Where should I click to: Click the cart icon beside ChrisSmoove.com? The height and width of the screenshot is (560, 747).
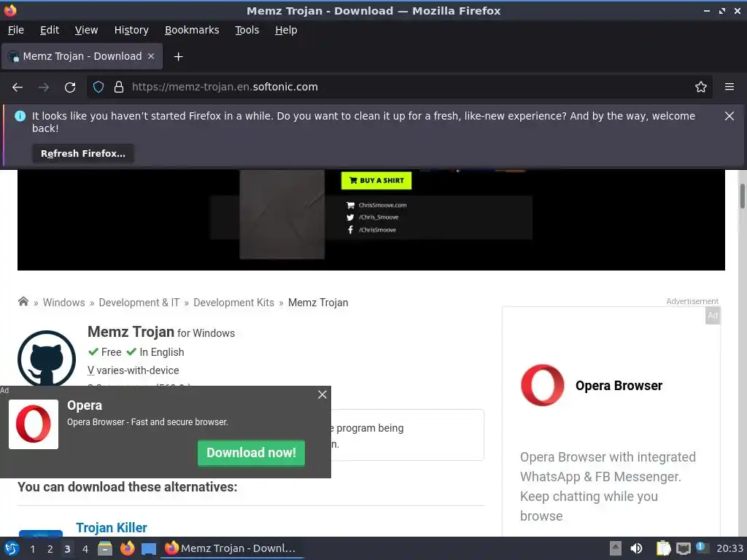[350, 205]
